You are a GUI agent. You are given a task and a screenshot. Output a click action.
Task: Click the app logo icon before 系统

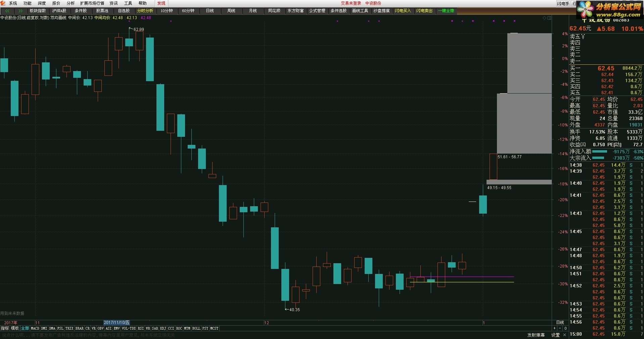[x=3, y=3]
